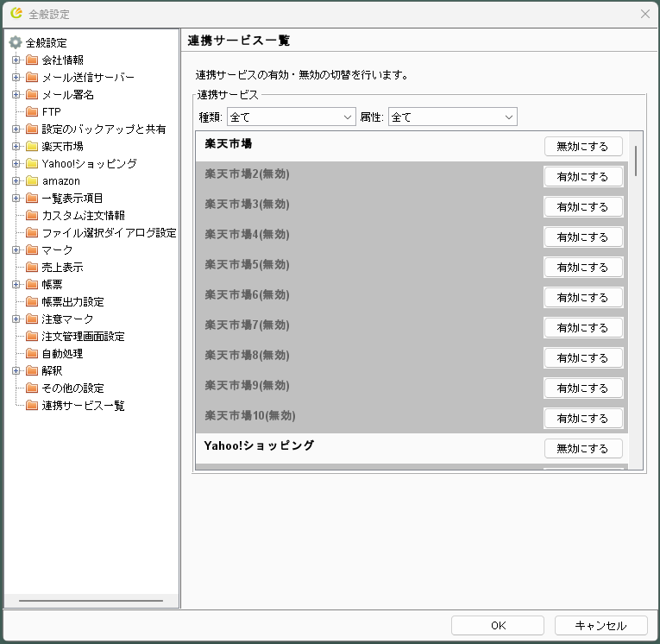Click the yellow folder icon beside 楽天市場
Screen dimensions: 660x644
(x=32, y=147)
